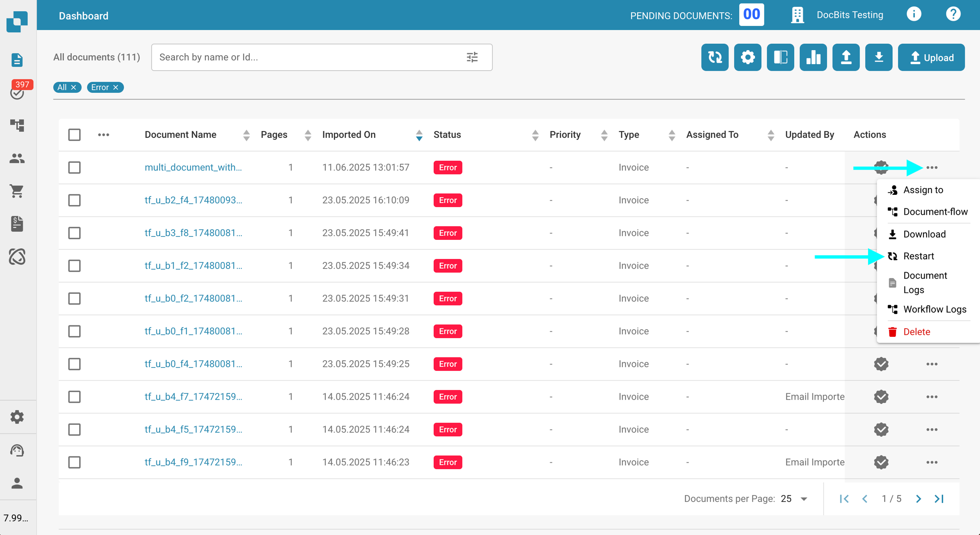Click the search by name input field
Screen dimensions: 980x535
click(306, 57)
